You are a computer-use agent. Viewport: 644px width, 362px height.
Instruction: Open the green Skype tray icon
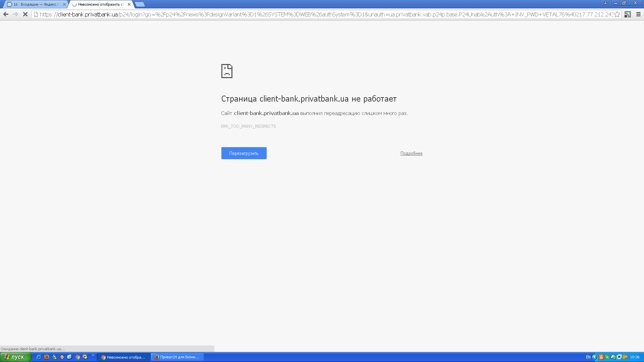coord(607,357)
